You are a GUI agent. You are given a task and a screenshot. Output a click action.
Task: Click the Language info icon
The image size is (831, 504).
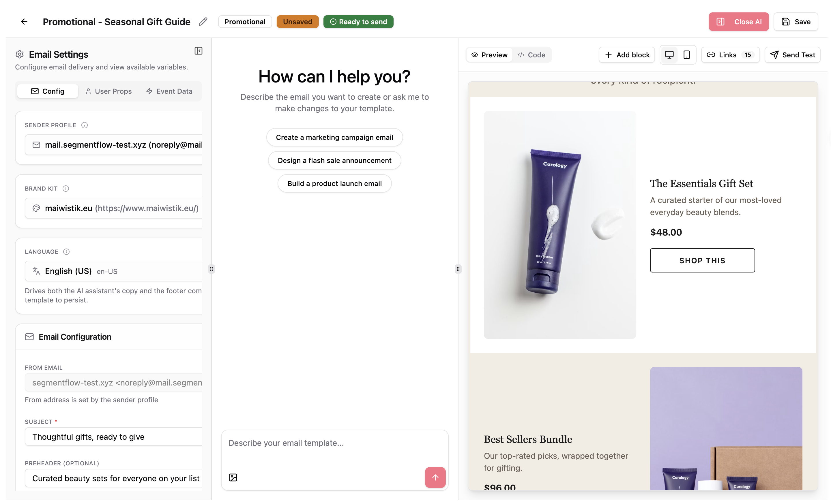[66, 252]
